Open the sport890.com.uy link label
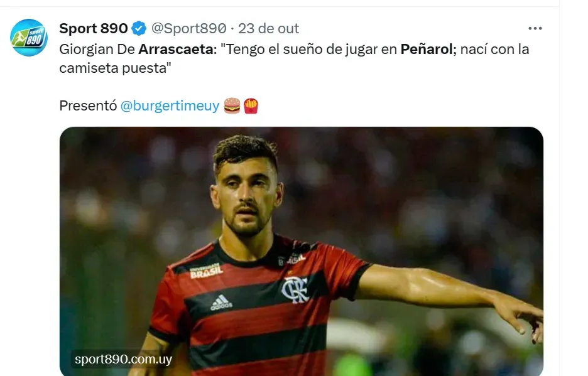The image size is (588, 376). [x=123, y=359]
